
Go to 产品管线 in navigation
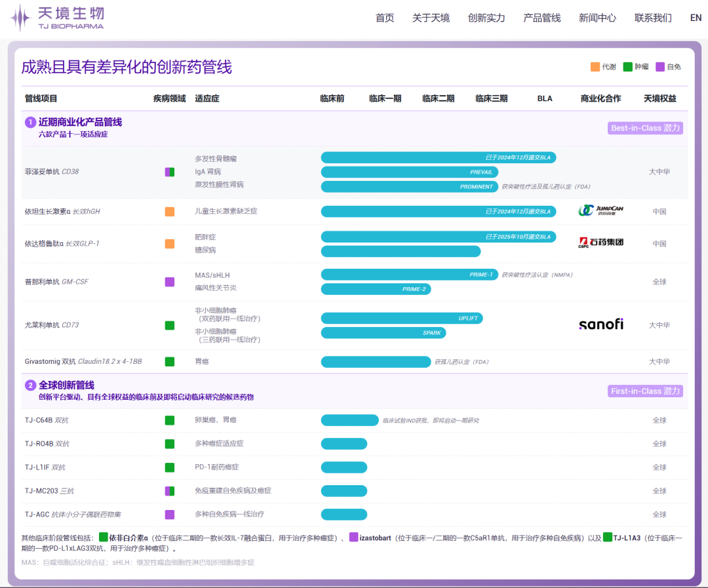(x=542, y=18)
